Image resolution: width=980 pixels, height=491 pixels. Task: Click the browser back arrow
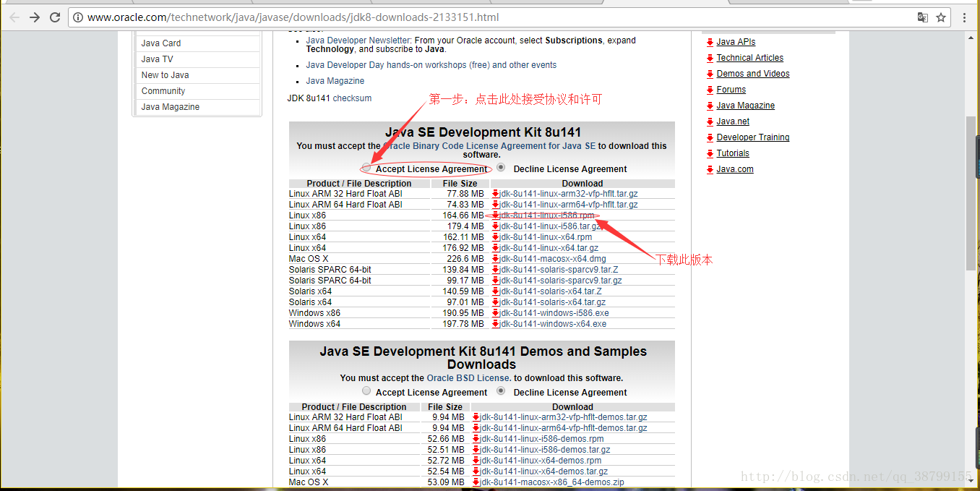pyautogui.click(x=14, y=17)
